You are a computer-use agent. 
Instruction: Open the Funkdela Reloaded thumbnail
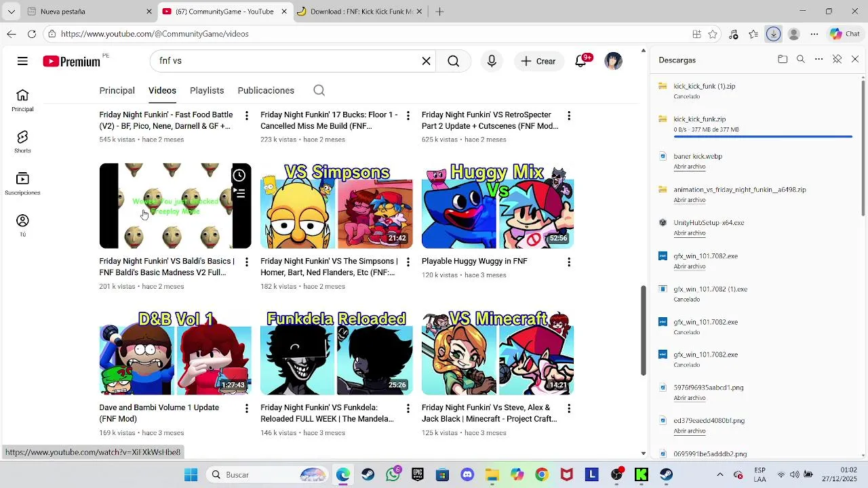(x=336, y=352)
